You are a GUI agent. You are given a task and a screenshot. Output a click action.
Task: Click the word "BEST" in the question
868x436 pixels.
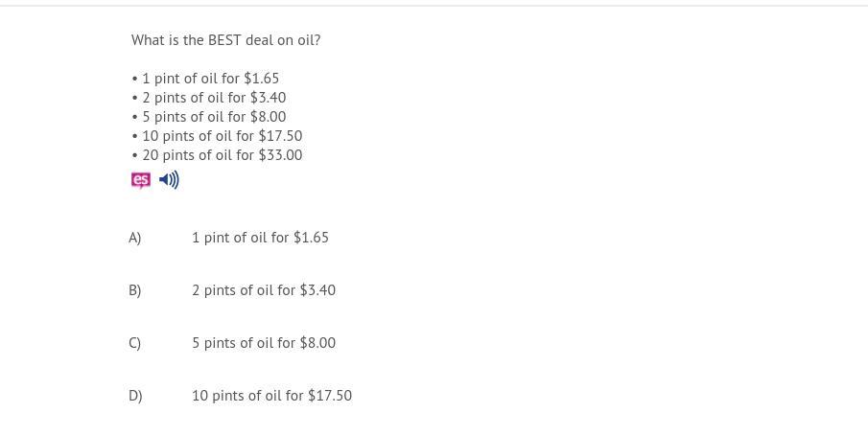pos(225,40)
